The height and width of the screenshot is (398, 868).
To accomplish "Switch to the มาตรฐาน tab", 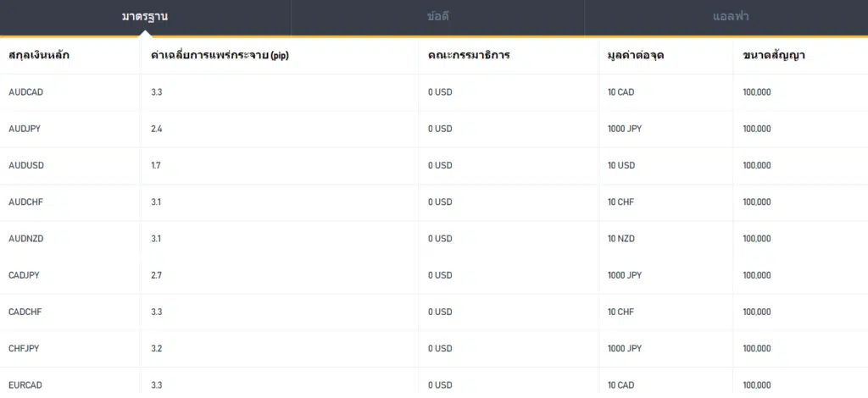I will [145, 17].
